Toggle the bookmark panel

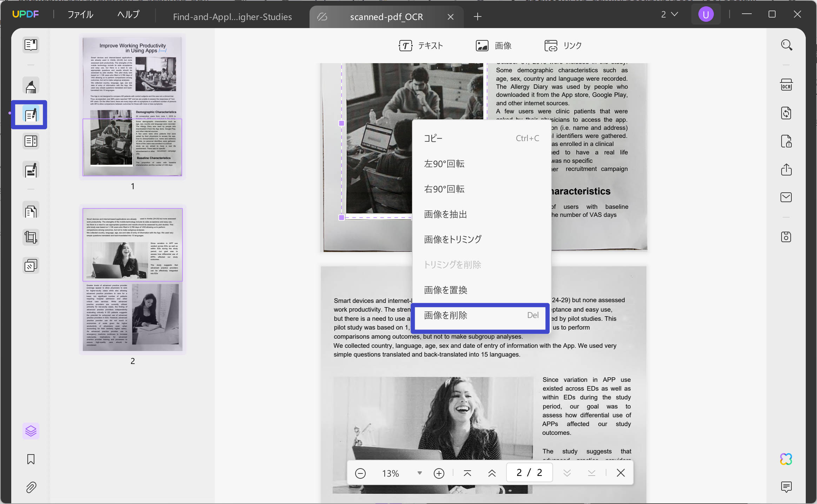tap(31, 459)
